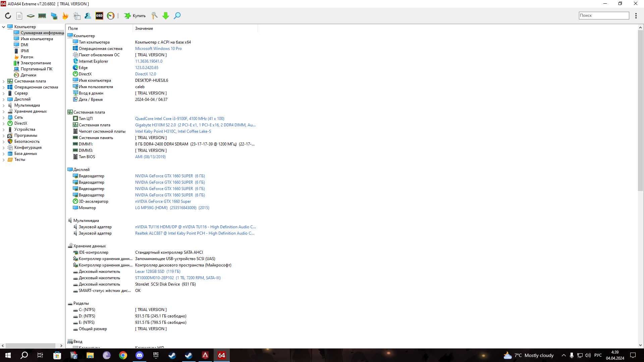This screenshot has width=644, height=362.
Task: Select Имя компьютера in the tree
Action: [34, 39]
